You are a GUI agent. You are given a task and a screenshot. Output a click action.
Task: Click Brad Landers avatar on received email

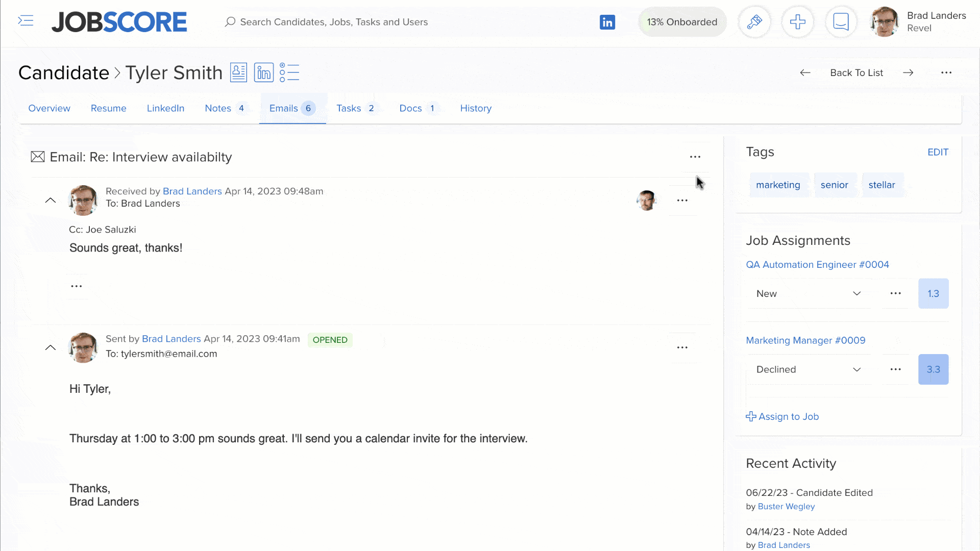point(83,201)
